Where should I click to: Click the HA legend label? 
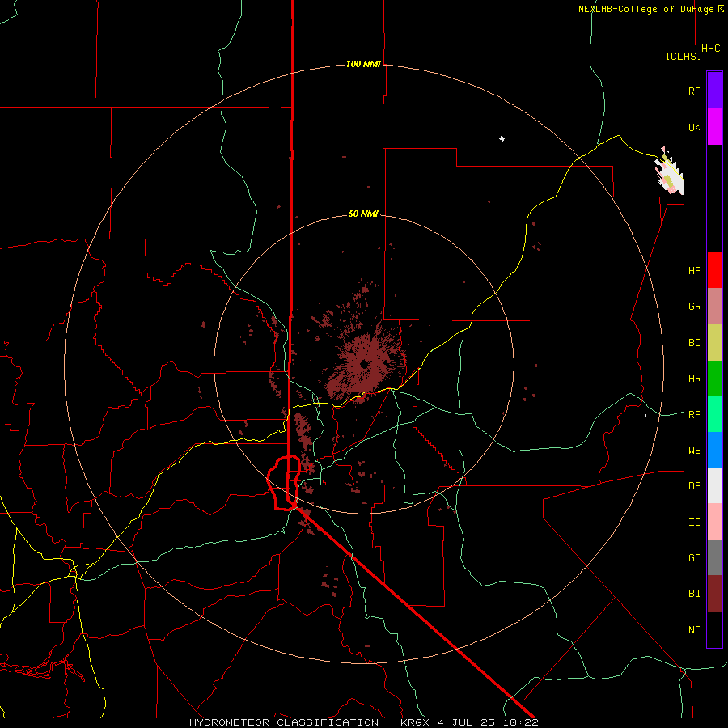pyautogui.click(x=695, y=270)
